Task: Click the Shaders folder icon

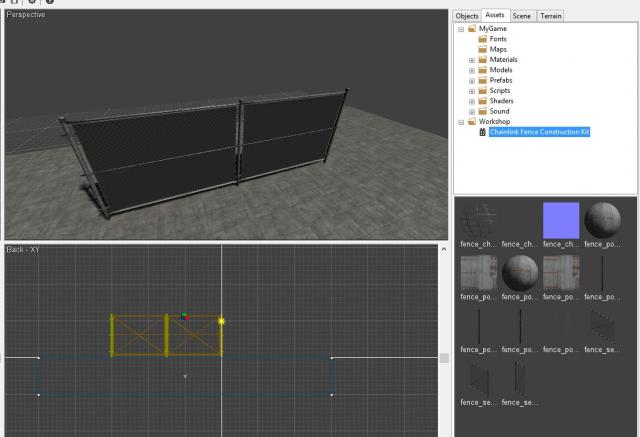Action: point(482,101)
